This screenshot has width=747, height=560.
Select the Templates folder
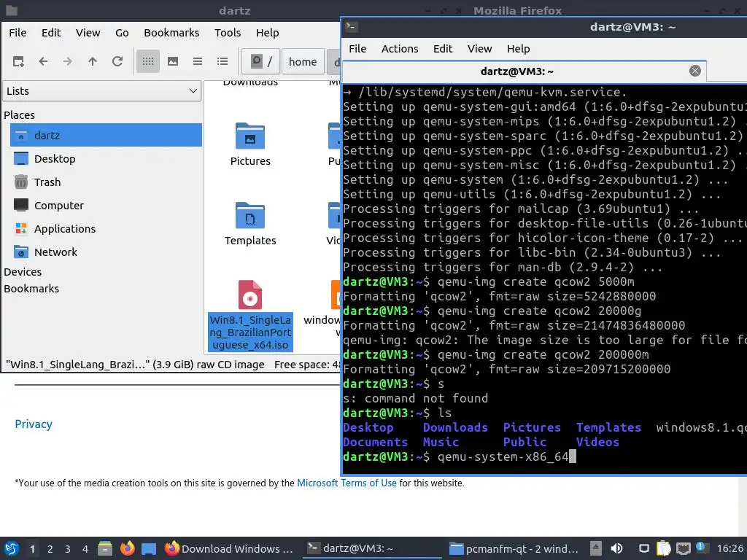[x=250, y=224]
